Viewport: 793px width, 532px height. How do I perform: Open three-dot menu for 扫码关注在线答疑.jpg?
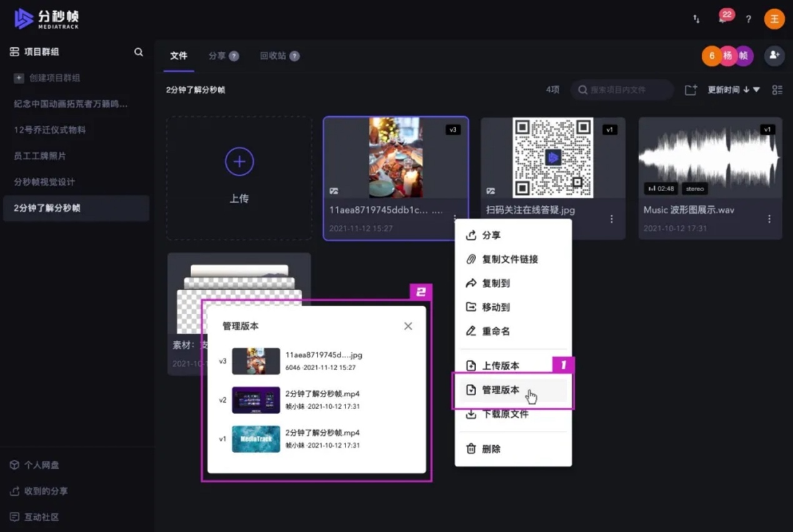pyautogui.click(x=611, y=219)
